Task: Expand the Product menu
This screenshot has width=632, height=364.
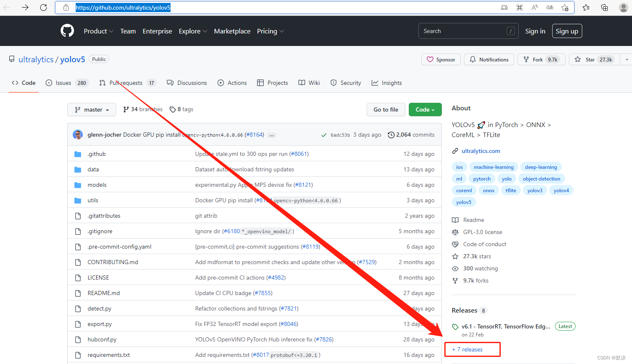Action: pyautogui.click(x=99, y=31)
